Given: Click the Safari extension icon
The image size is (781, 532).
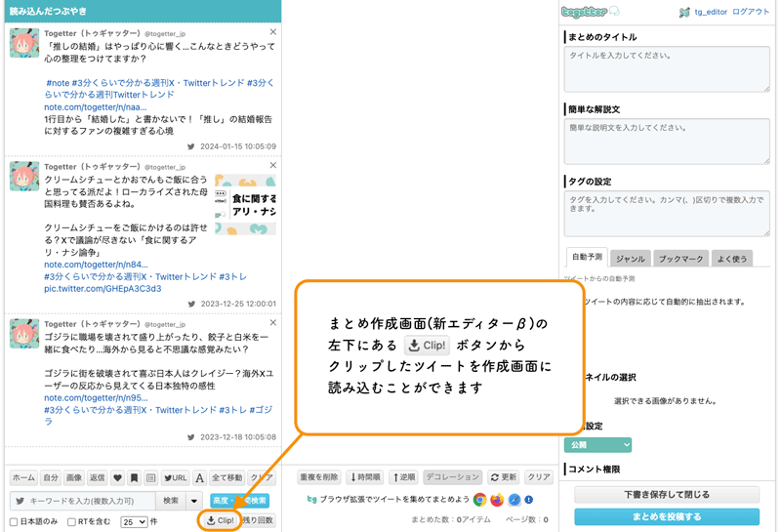Looking at the screenshot, I should [514, 500].
